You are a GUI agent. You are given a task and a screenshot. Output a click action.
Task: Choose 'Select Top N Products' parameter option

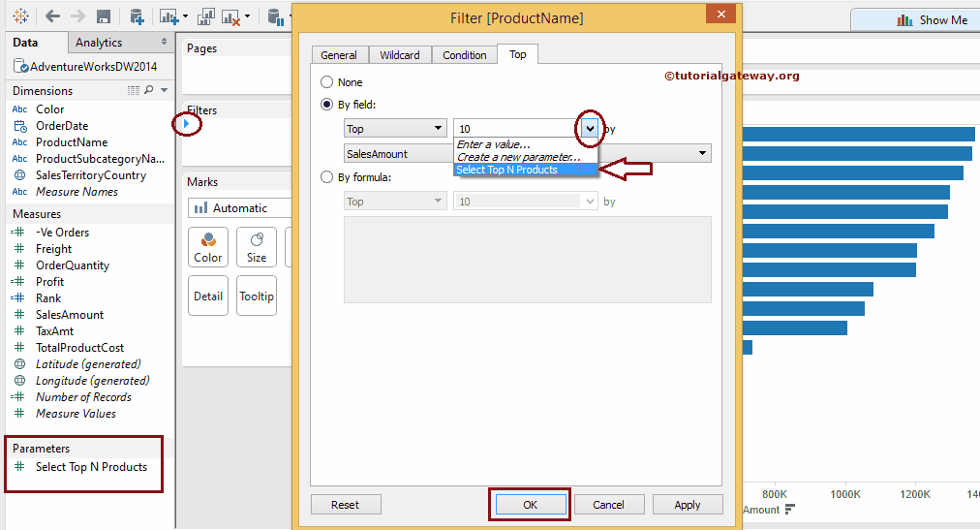point(525,170)
